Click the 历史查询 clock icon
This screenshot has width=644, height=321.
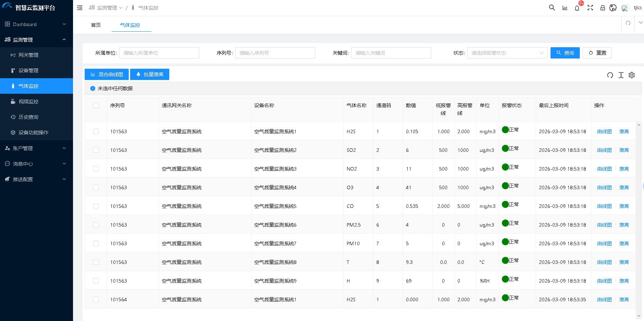[x=13, y=117]
